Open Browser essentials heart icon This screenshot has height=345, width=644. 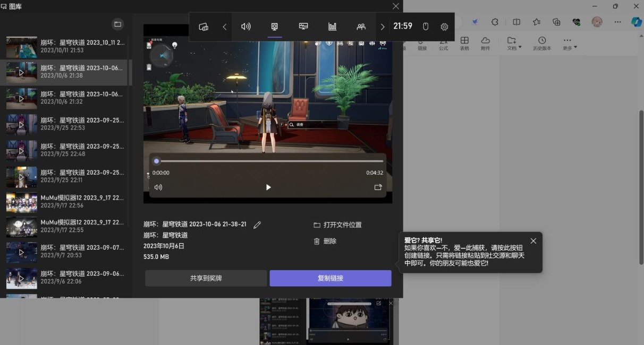click(x=577, y=22)
